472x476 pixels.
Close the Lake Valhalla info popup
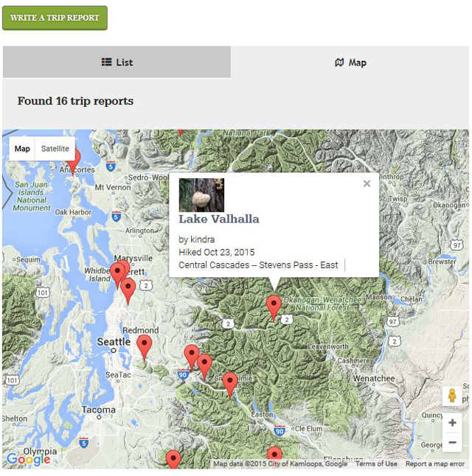point(367,183)
